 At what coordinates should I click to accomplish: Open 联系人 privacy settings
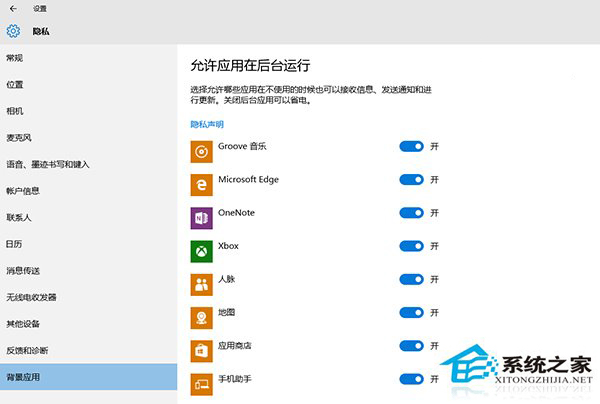click(x=88, y=218)
